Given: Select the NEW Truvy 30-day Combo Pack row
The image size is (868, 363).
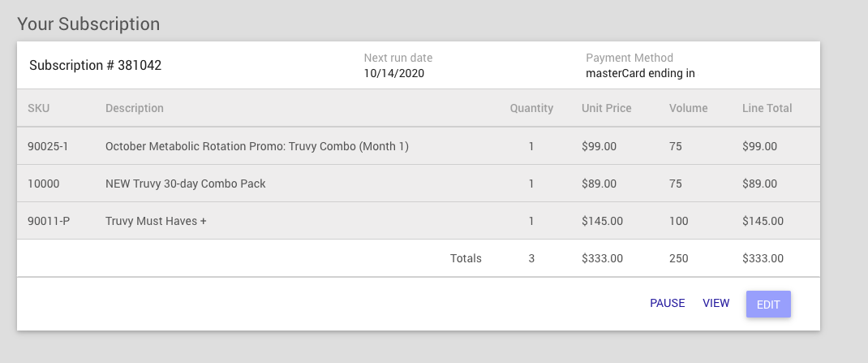Looking at the screenshot, I should coord(419,184).
